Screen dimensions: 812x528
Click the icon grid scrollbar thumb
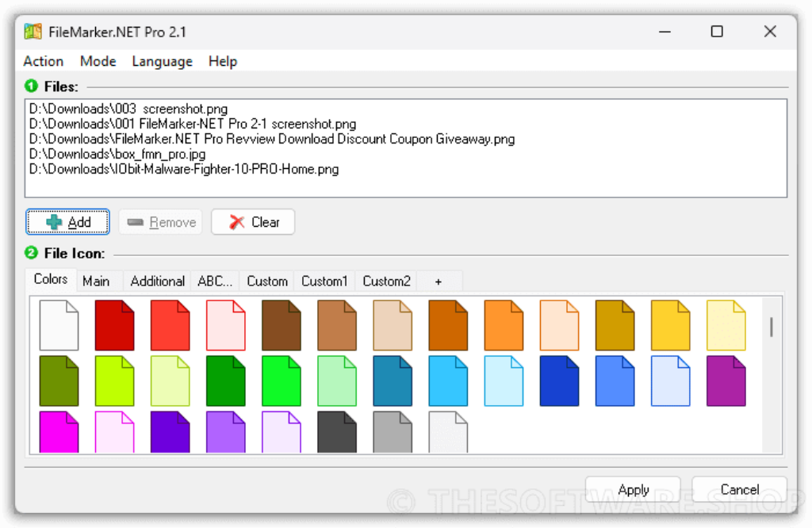click(772, 327)
